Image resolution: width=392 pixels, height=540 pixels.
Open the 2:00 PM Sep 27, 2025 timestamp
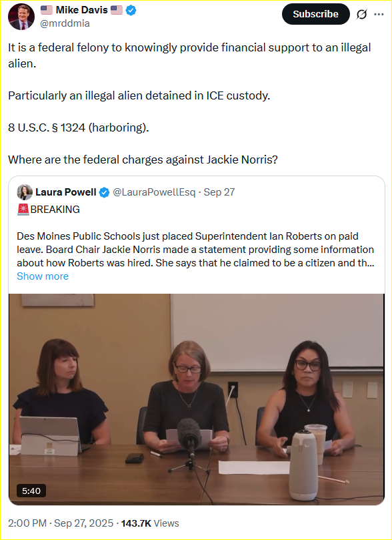click(x=61, y=523)
